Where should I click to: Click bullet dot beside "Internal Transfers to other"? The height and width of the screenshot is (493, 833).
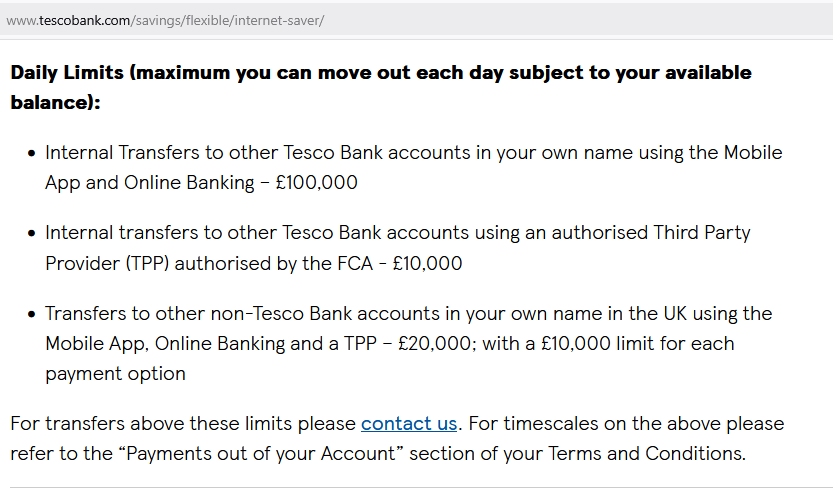pos(32,154)
